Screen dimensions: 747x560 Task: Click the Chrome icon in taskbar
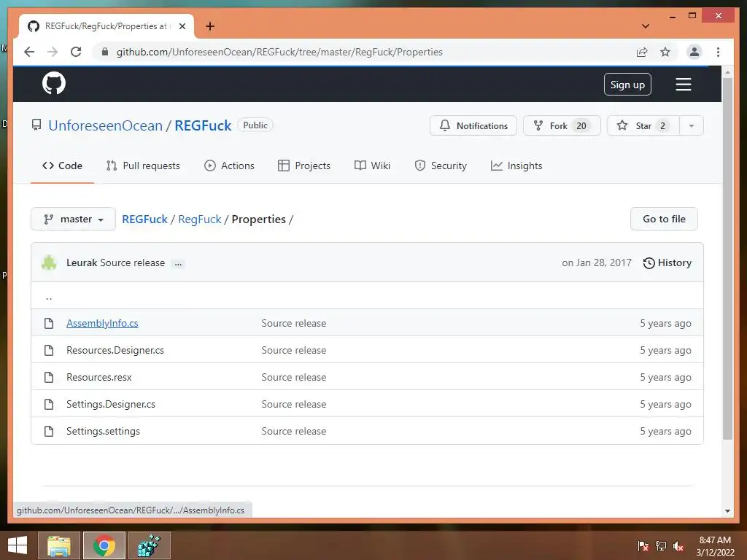(x=104, y=545)
